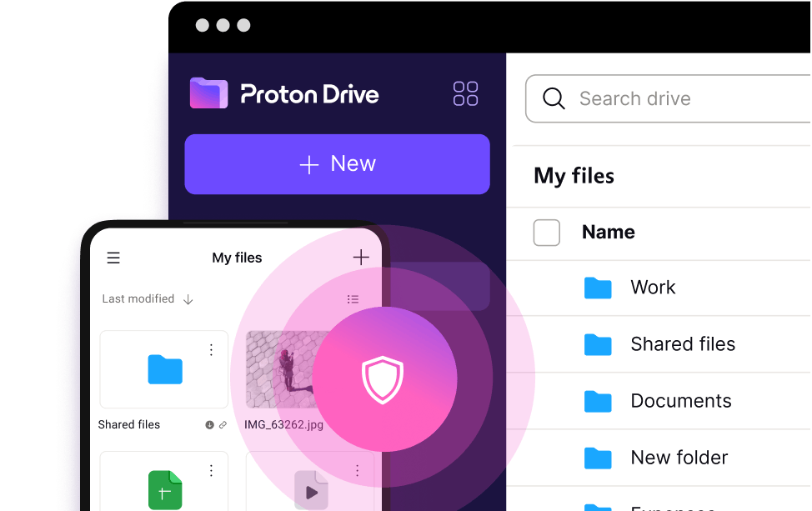
Task: Open three-dot menu on spreadsheet card
Action: point(211,470)
